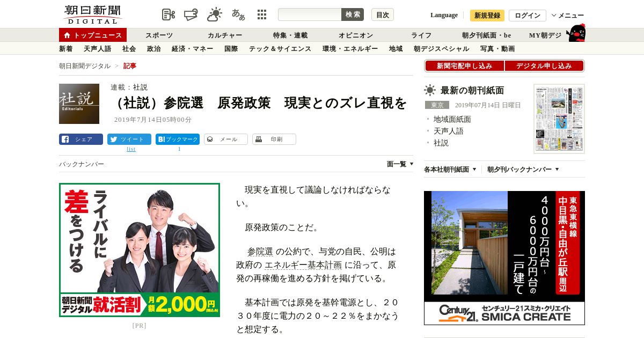Go to 社会 submenu
The width and height of the screenshot is (644, 338).
129,49
